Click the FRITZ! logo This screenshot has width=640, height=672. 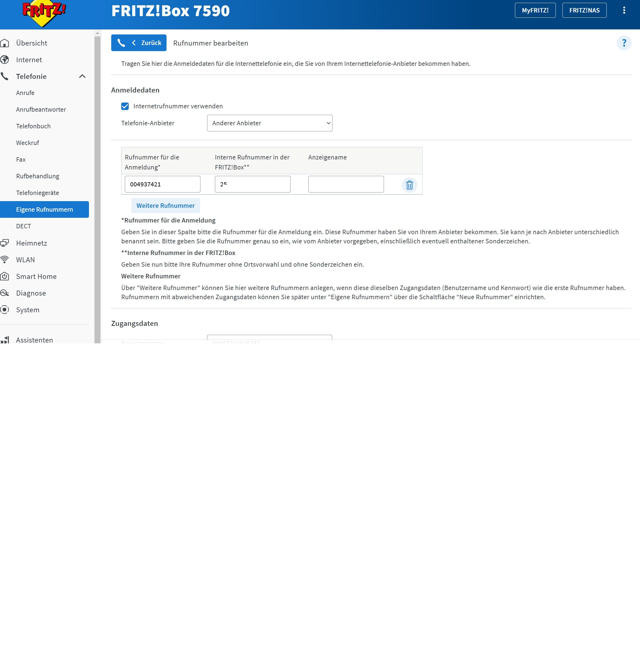(44, 13)
